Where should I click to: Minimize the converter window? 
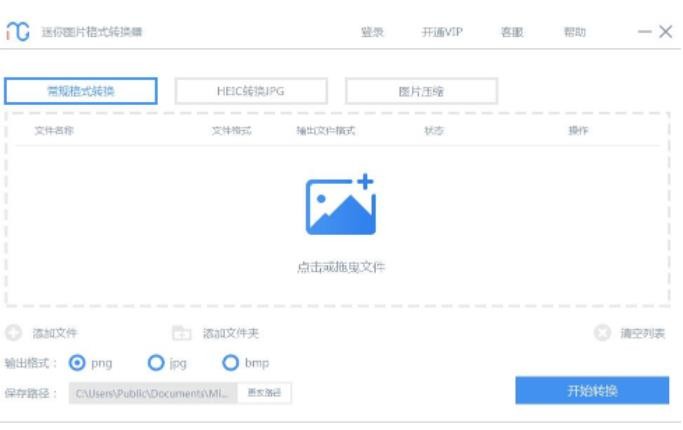point(645,32)
